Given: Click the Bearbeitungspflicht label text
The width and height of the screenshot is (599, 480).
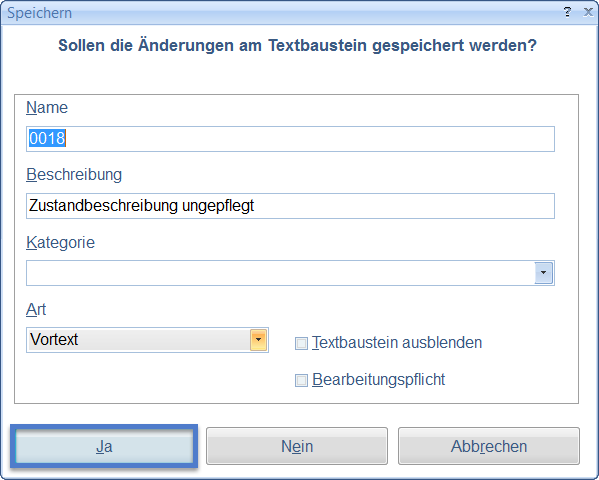Looking at the screenshot, I should (379, 379).
